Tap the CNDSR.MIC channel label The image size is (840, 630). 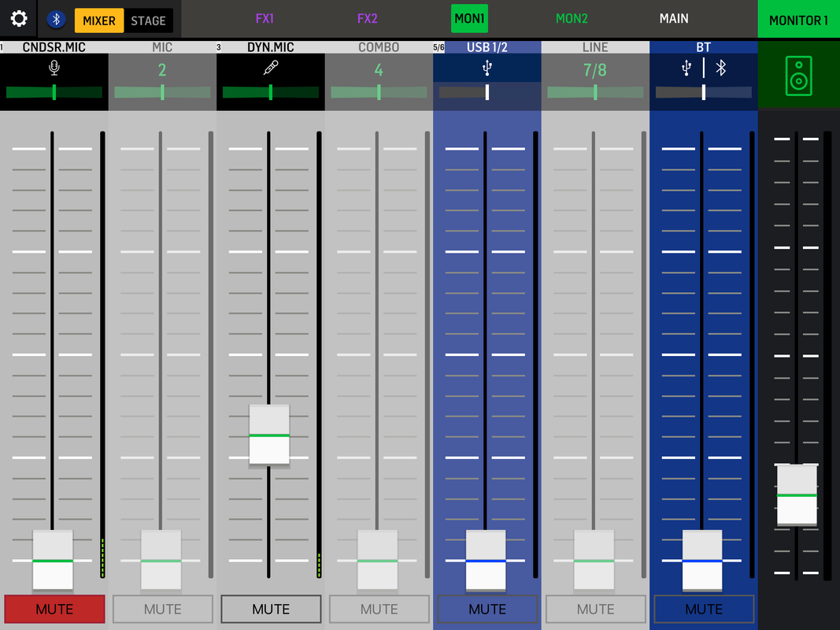54,47
